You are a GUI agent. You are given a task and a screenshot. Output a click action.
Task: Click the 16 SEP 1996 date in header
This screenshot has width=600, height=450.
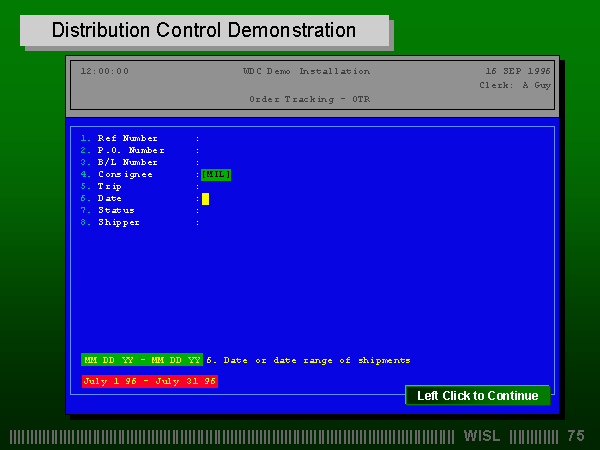point(518,71)
